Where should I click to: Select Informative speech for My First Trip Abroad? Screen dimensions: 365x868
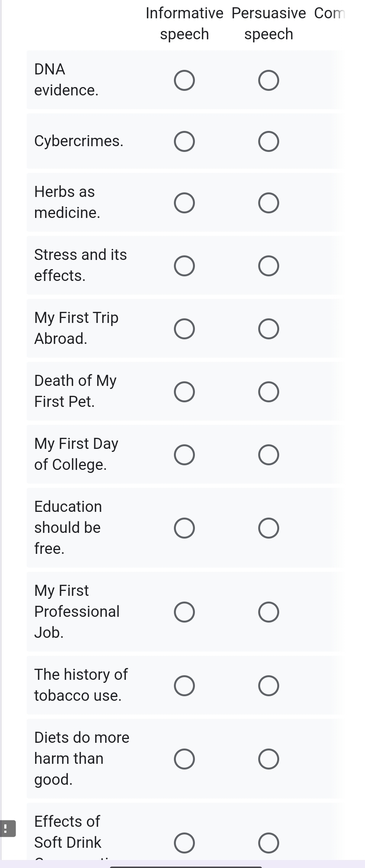coord(185,329)
